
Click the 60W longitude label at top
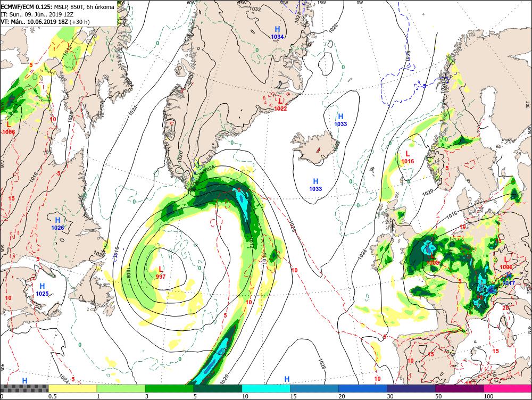tap(192, 3)
